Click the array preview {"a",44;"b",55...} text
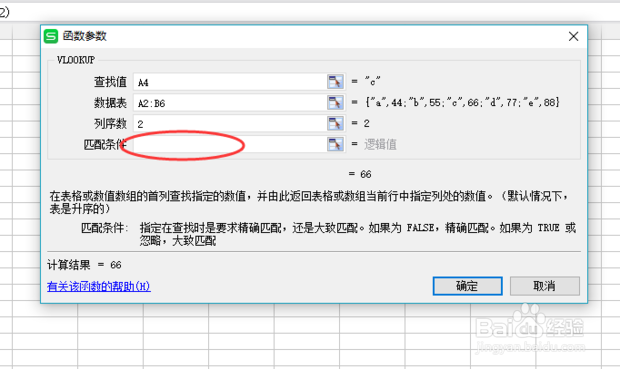This screenshot has height=369, width=620. pyautogui.click(x=462, y=102)
